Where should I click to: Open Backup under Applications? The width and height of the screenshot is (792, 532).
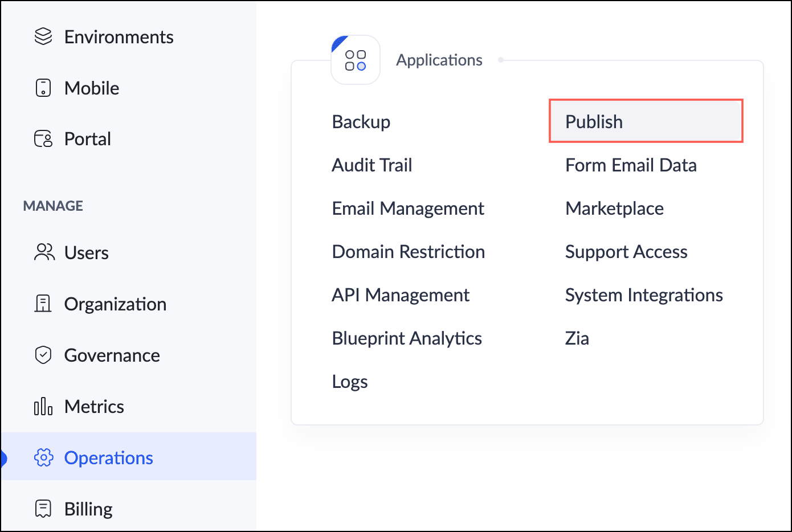pyautogui.click(x=361, y=121)
